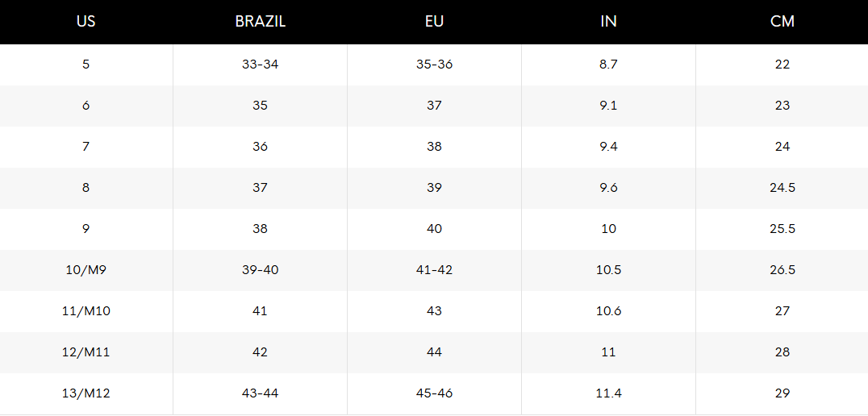868x416 pixels.
Task: Click EU size 43 cell
Action: coord(434,311)
